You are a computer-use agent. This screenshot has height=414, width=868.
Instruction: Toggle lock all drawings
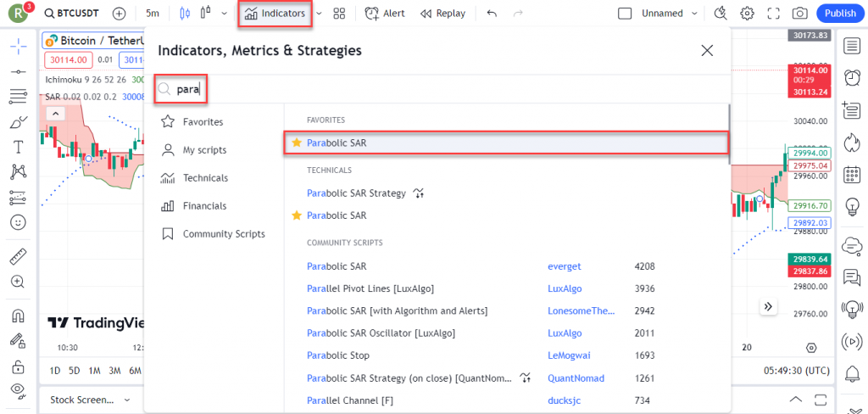(x=19, y=366)
